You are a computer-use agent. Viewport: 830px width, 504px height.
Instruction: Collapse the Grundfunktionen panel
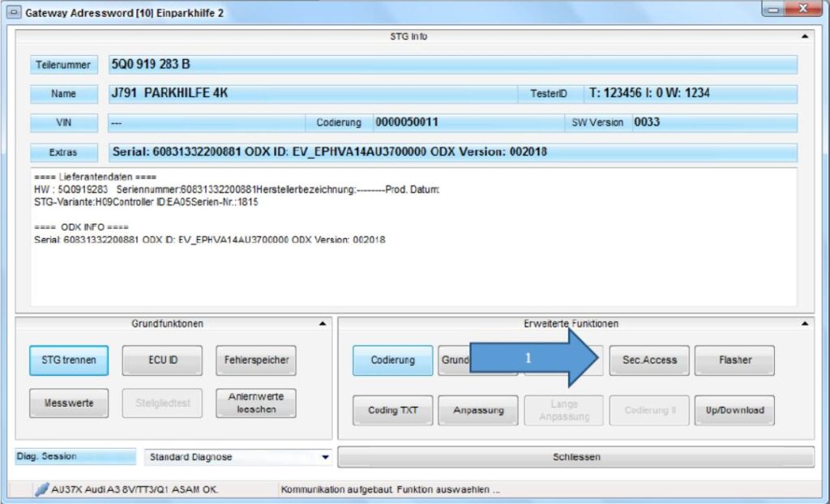(323, 323)
